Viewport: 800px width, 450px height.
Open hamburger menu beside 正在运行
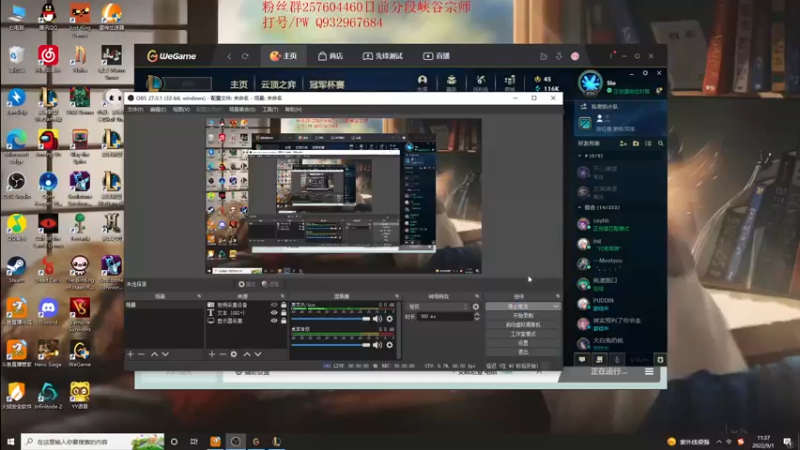(649, 372)
